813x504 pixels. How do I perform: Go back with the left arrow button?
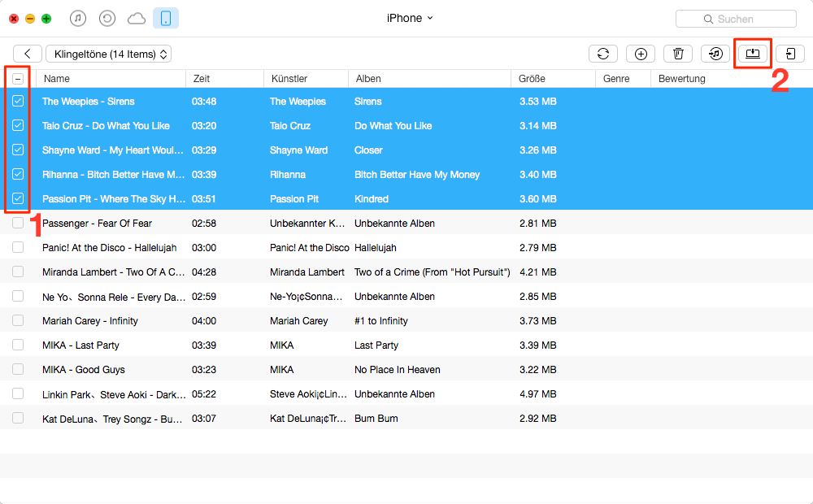pos(28,54)
